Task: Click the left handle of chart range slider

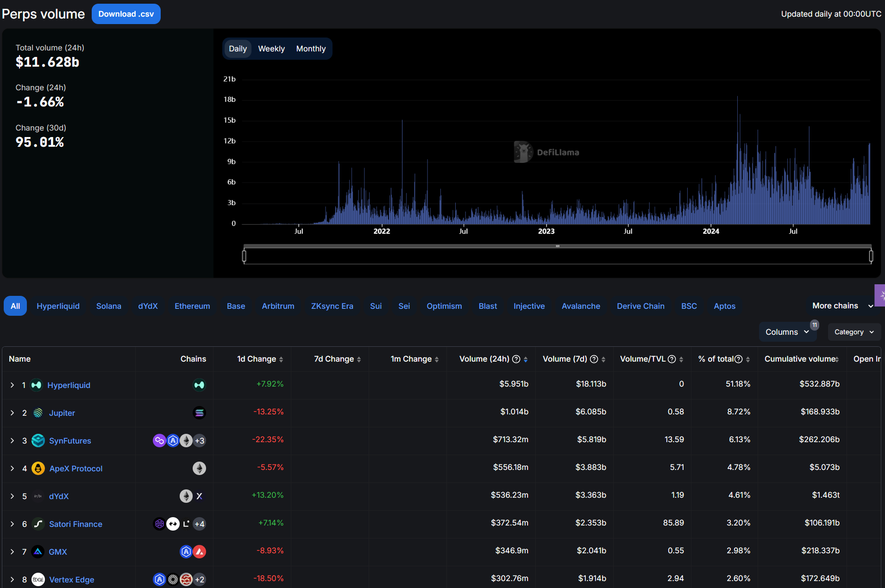Action: [244, 256]
